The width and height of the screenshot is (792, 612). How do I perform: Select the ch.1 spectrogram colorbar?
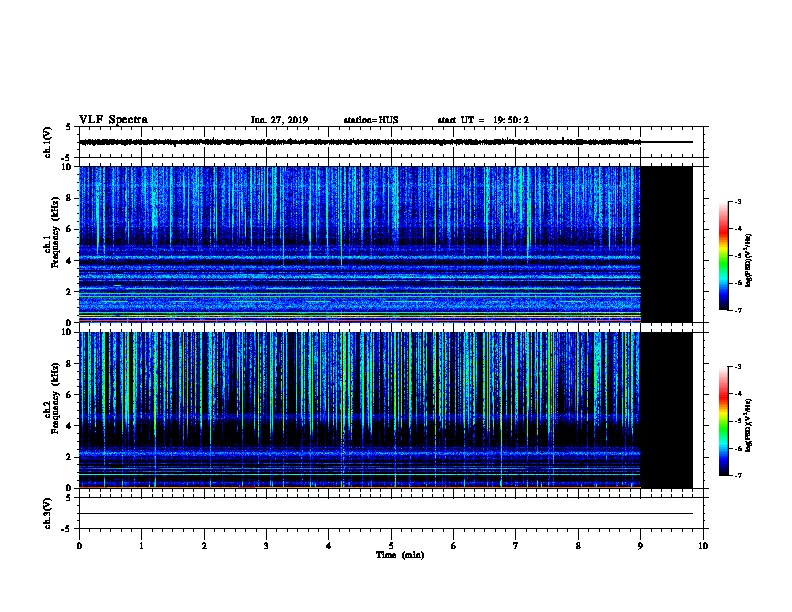pos(723,256)
